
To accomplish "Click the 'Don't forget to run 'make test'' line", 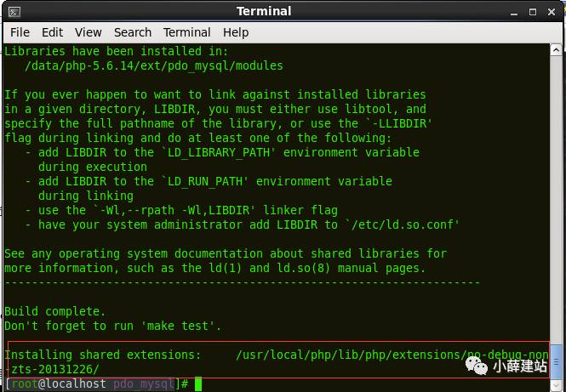I will 112,326.
